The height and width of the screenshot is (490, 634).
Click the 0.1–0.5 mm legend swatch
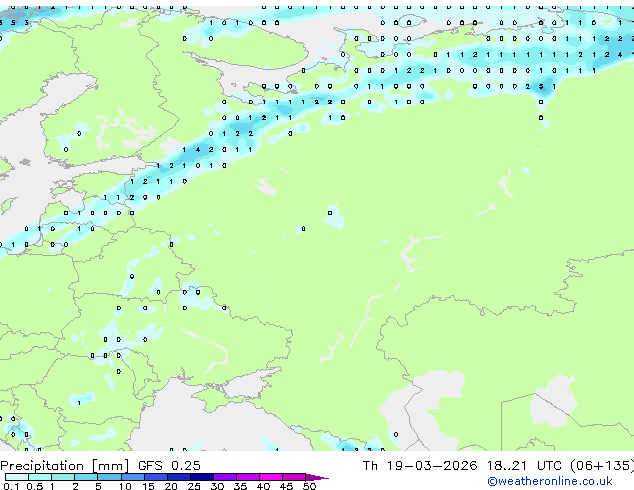tap(17, 477)
